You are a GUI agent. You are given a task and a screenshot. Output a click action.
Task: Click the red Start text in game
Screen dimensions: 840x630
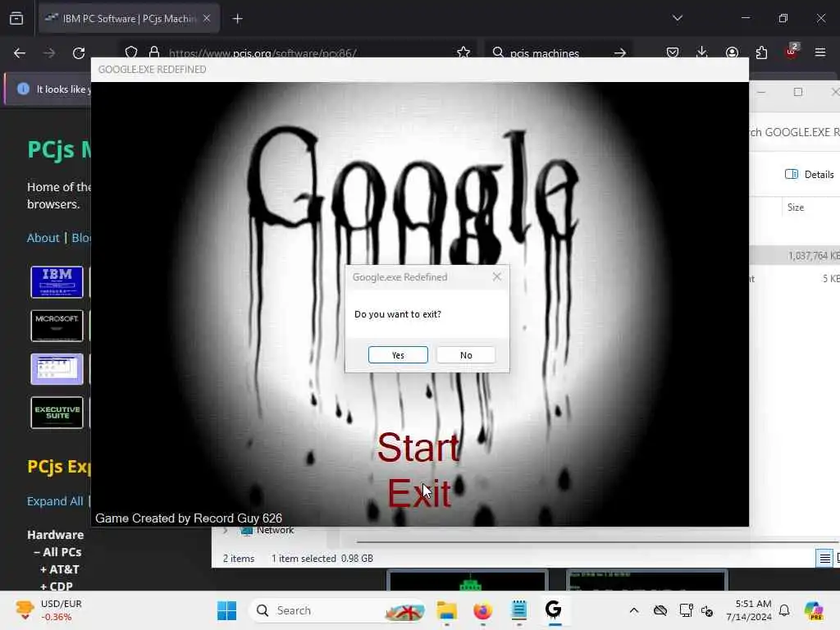(x=418, y=448)
